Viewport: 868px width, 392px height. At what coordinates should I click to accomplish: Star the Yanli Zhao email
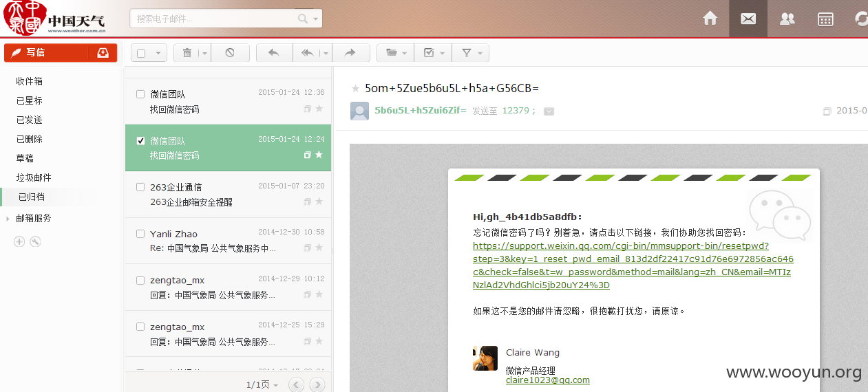click(319, 248)
